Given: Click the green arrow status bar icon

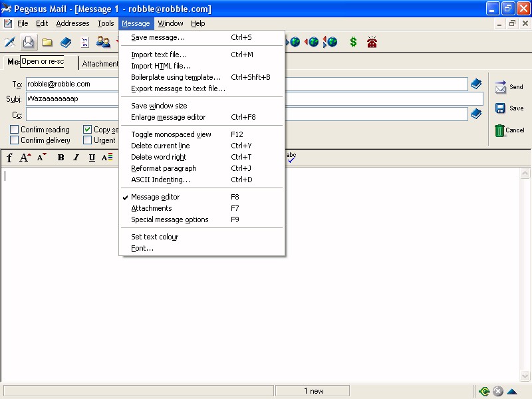Looking at the screenshot, I should pos(485,392).
